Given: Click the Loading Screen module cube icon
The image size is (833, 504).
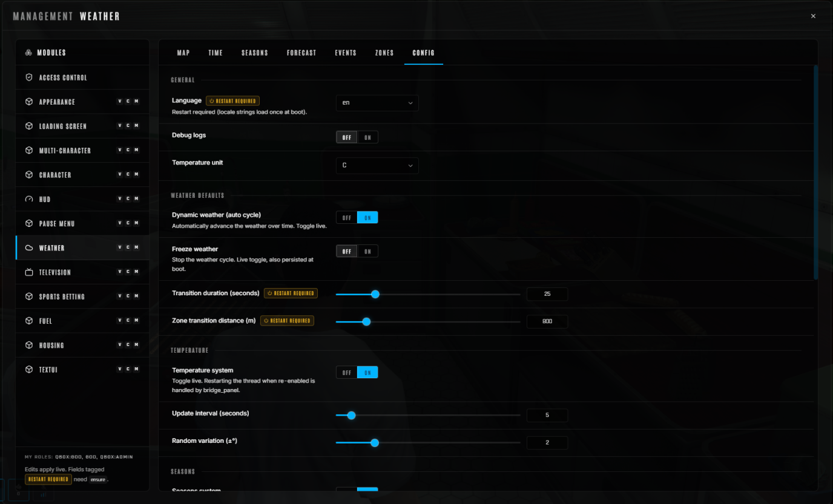Looking at the screenshot, I should point(29,126).
